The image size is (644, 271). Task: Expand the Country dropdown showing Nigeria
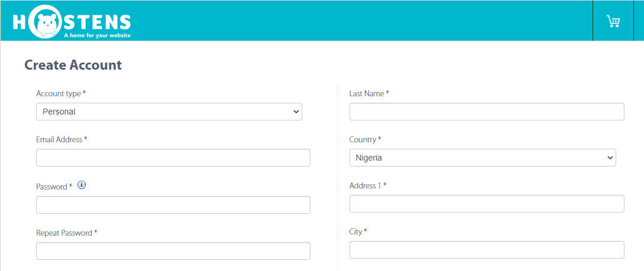pos(482,158)
